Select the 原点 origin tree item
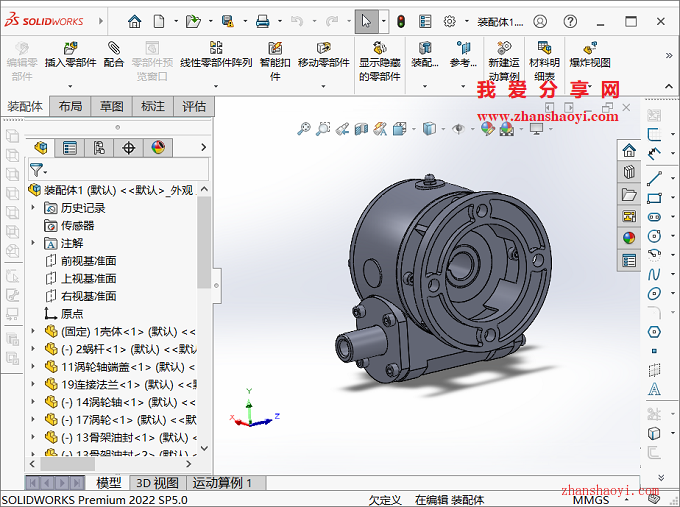This screenshot has width=680, height=507. 64,314
